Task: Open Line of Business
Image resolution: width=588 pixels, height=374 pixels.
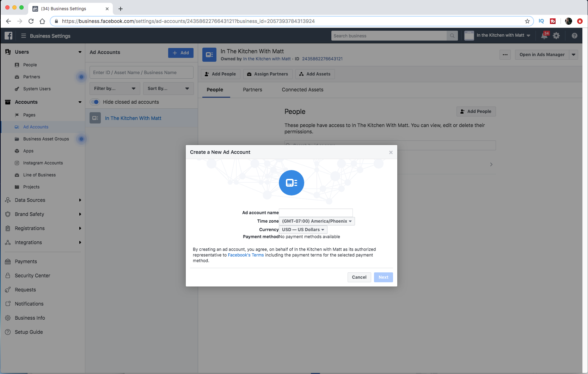Action: point(39,175)
